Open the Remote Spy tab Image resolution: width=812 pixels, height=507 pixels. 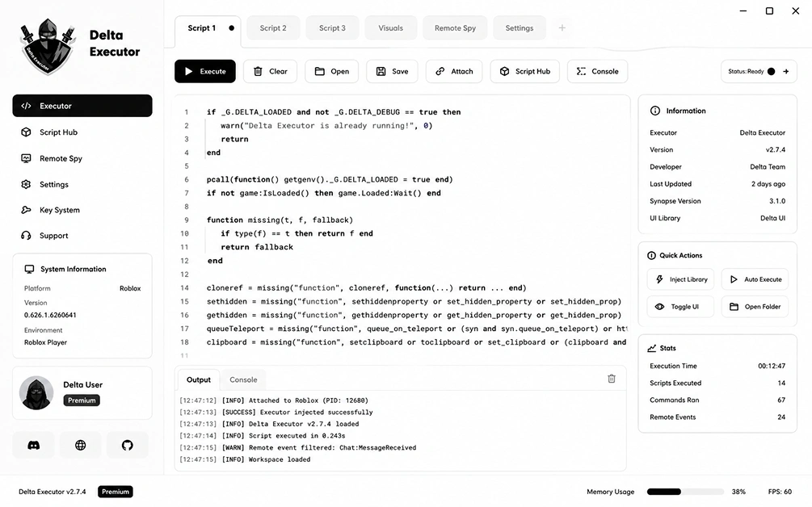click(455, 28)
